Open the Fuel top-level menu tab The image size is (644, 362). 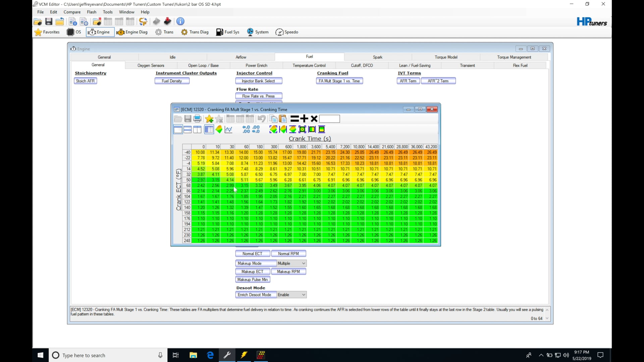click(x=309, y=57)
